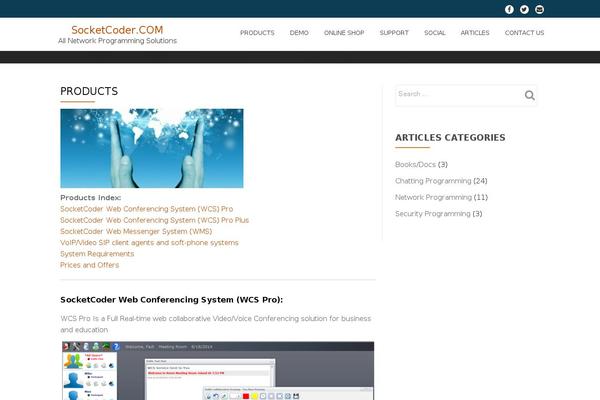Select the Chatting Programming category
The height and width of the screenshot is (400, 600).
point(433,181)
